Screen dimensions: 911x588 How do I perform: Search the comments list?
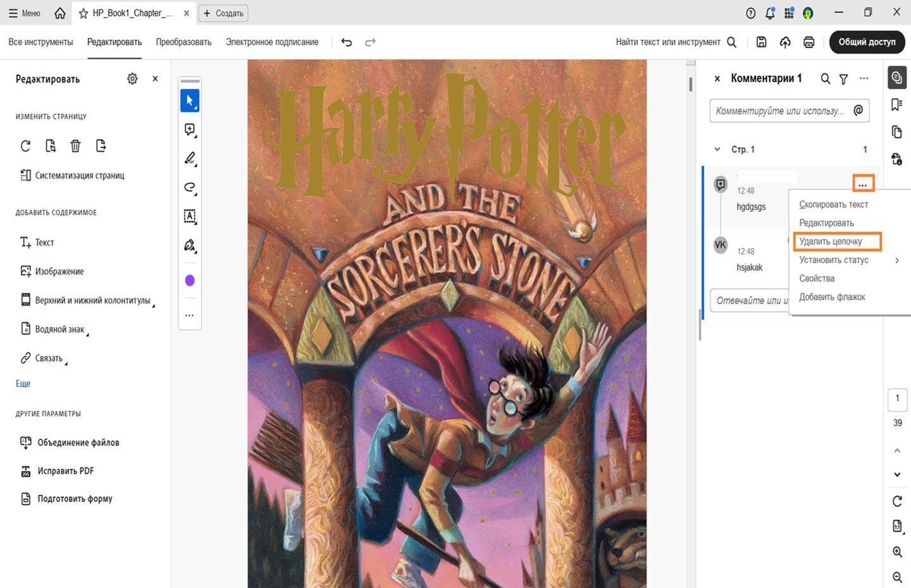coord(826,79)
